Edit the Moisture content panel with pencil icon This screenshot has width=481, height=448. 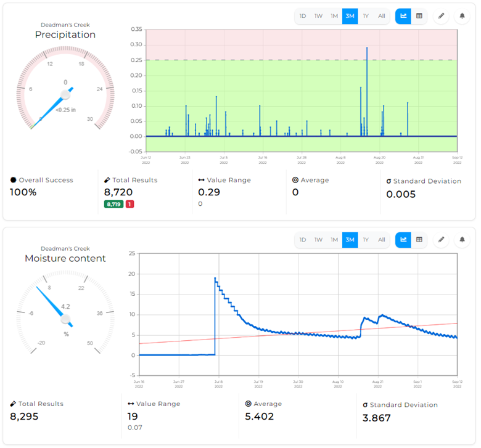tap(441, 240)
